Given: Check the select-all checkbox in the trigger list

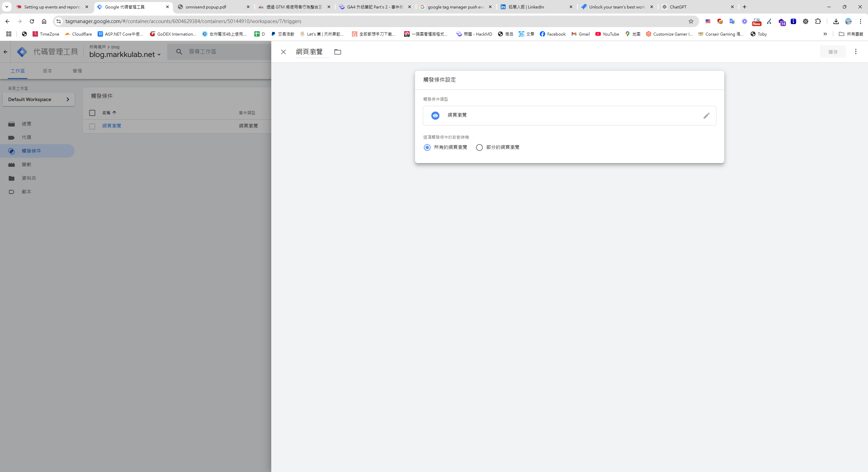Looking at the screenshot, I should click(92, 113).
